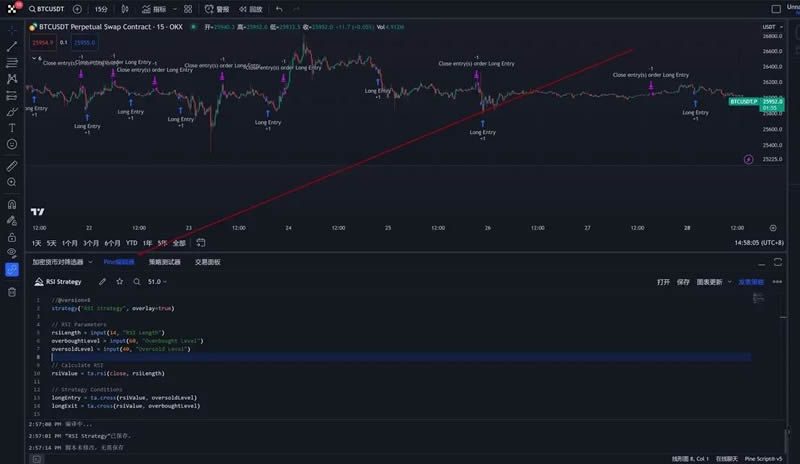Screen dimensions: 800x464
Task: Minimize the bottom editor panel
Action: click(x=761, y=262)
